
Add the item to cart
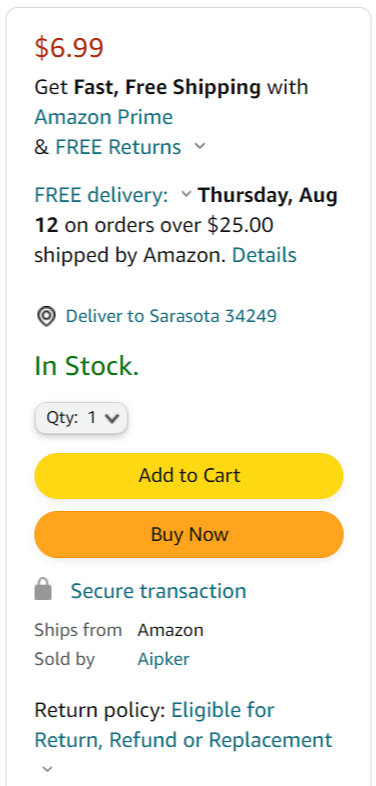click(189, 476)
